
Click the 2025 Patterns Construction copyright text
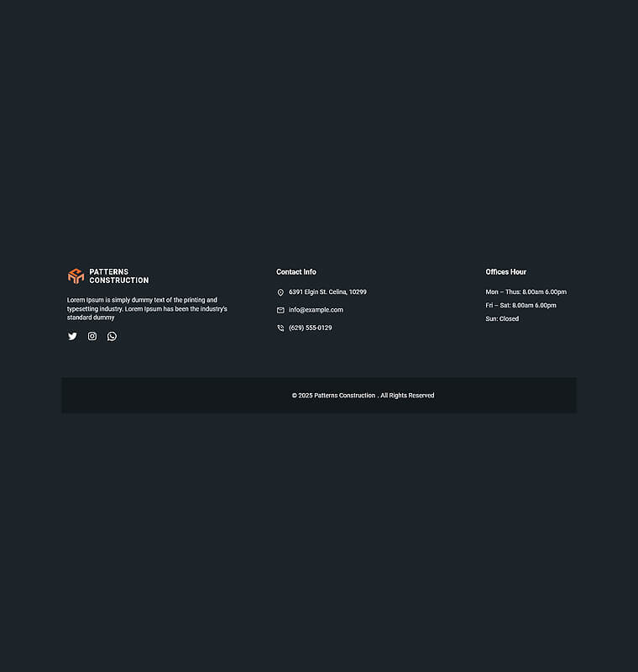click(x=333, y=396)
